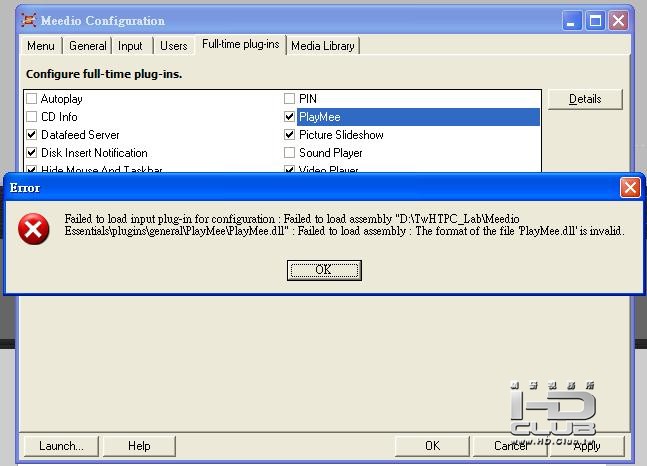Toggle the Picture Slideshow checkbox

[x=290, y=135]
